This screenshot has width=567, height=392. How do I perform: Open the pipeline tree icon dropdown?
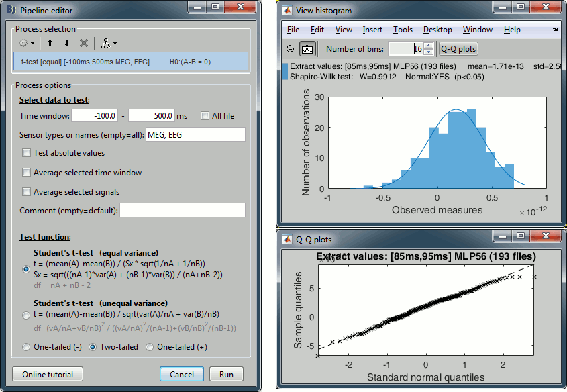[107, 43]
